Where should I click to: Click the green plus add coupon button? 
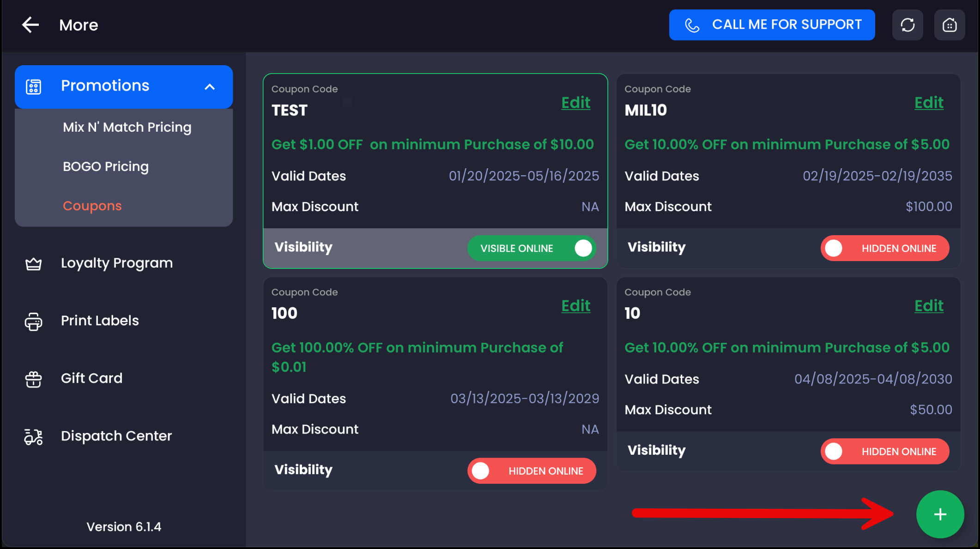point(940,514)
